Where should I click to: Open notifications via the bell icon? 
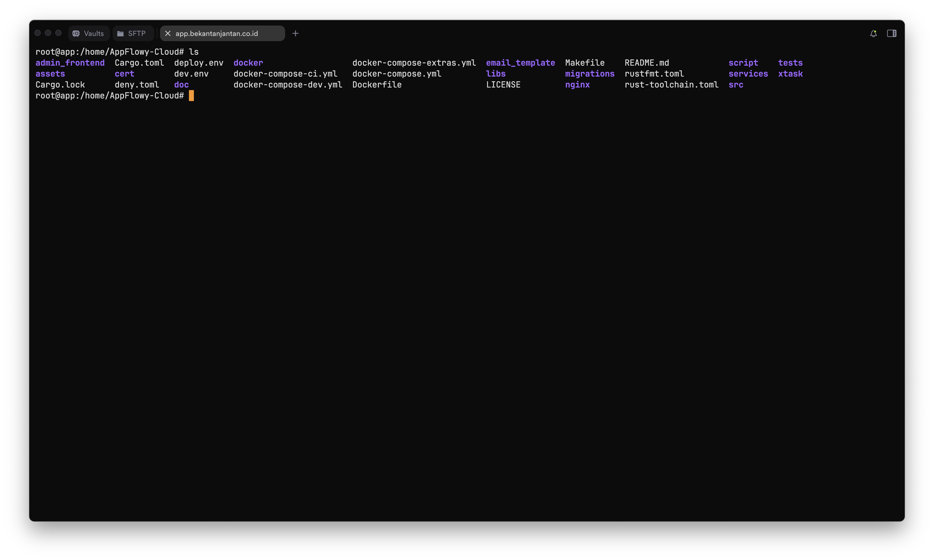pyautogui.click(x=873, y=34)
